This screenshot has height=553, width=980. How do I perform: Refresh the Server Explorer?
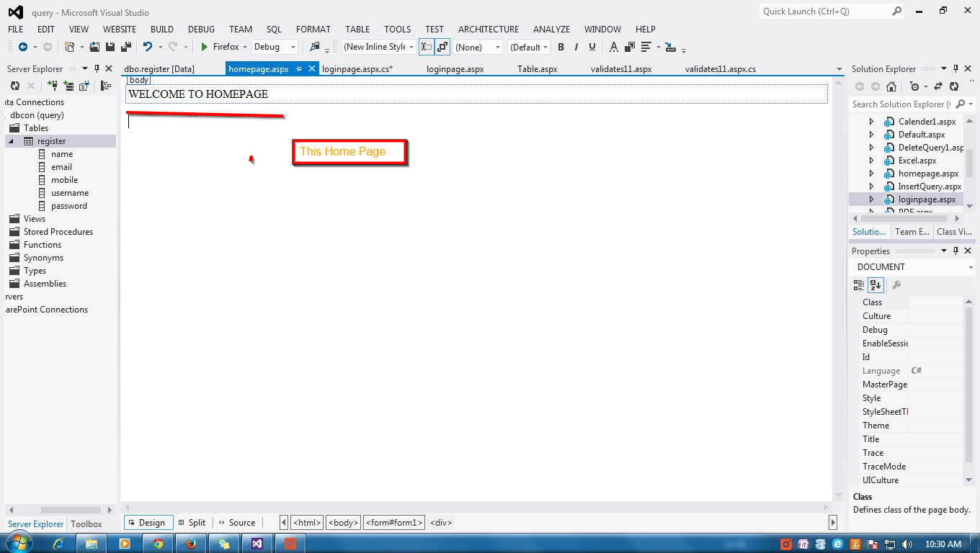(x=14, y=86)
